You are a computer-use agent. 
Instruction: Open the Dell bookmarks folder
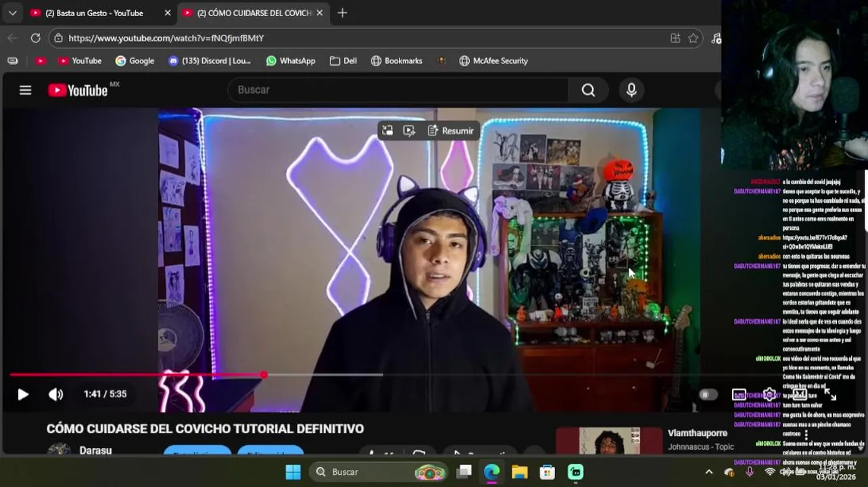343,61
